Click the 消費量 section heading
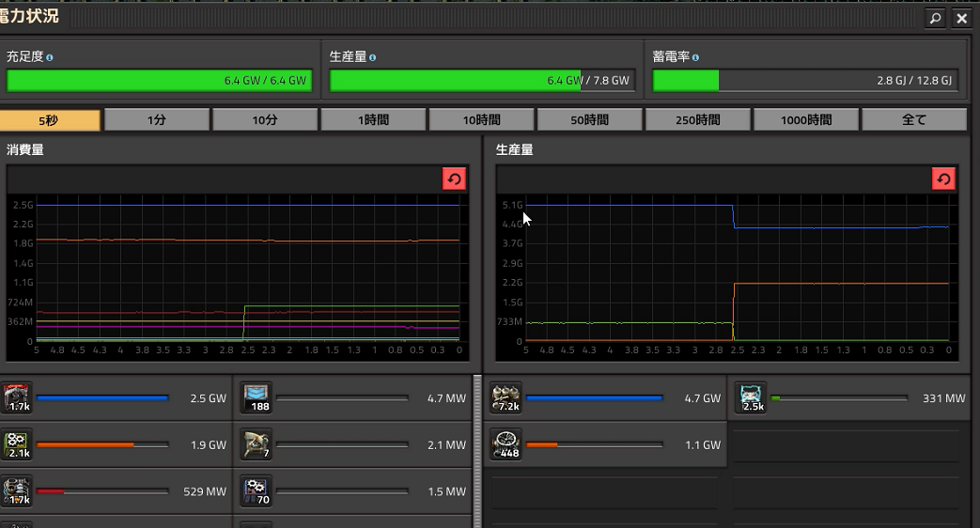 (25, 150)
